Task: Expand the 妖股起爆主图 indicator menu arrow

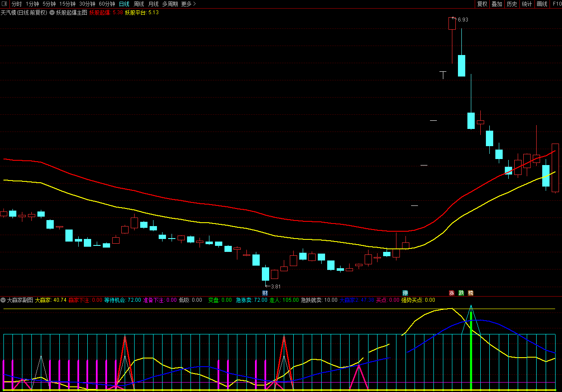Action: tap(52, 12)
